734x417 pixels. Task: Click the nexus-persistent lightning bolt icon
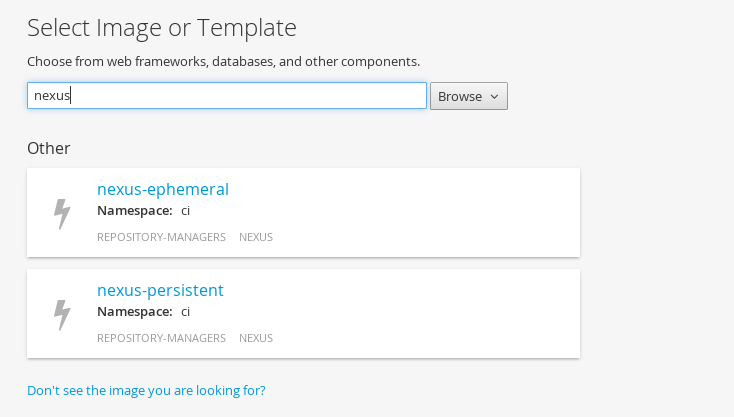tap(62, 315)
